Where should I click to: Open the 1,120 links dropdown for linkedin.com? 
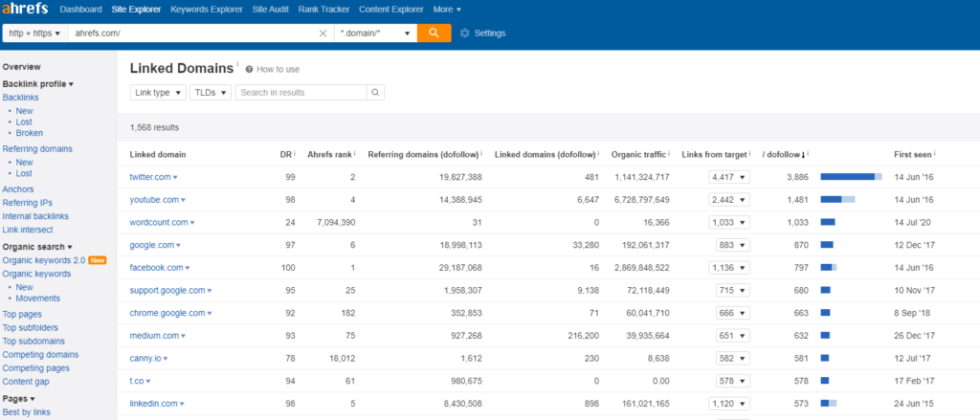729,404
